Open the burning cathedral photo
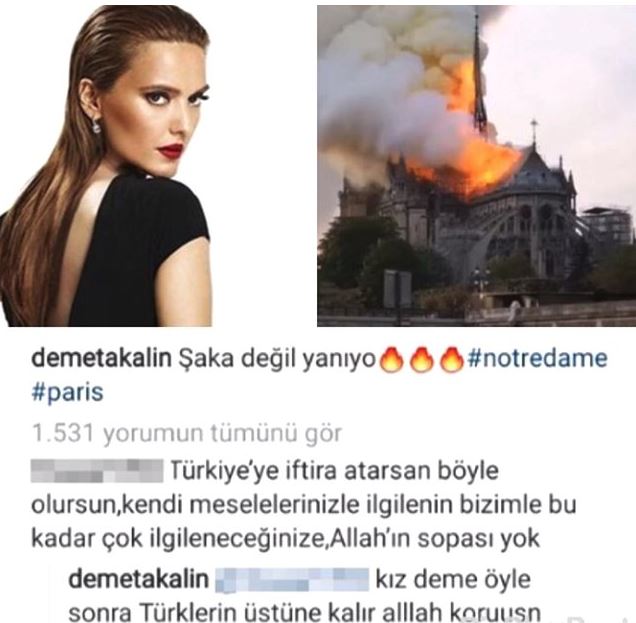This screenshot has height=623, width=636. click(476, 165)
